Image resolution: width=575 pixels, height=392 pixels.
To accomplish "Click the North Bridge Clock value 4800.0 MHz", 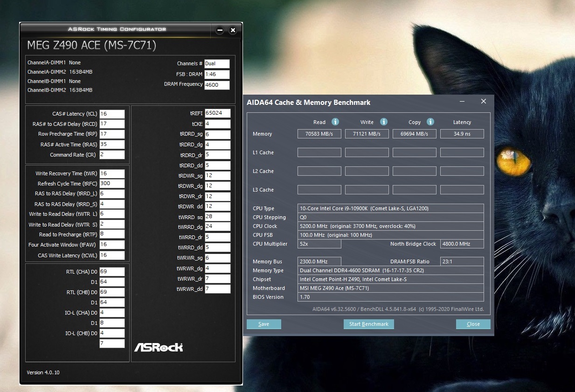I will tap(462, 244).
